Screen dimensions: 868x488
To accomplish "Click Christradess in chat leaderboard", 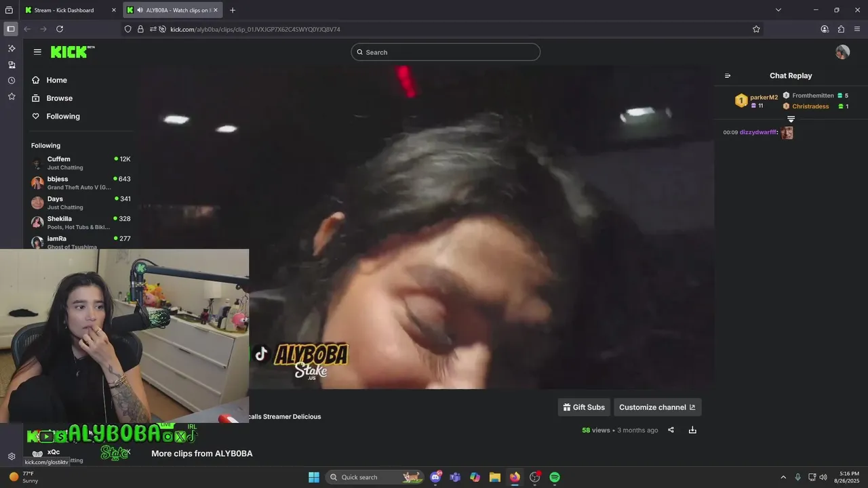I will (x=810, y=106).
